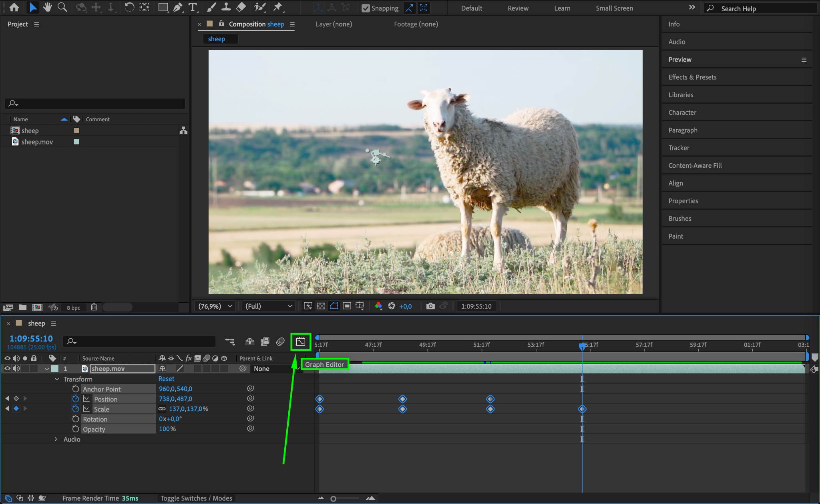The height and width of the screenshot is (504, 820).
Task: Toggle Position stopwatch for keyframing
Action: (x=76, y=399)
